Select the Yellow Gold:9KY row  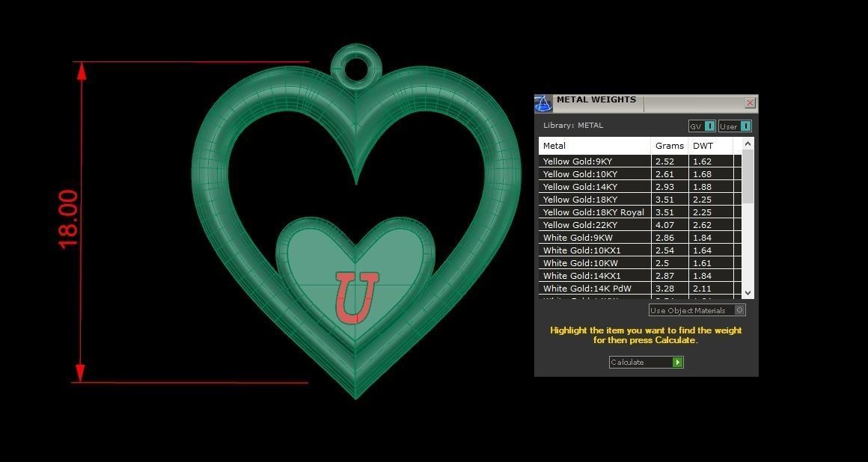(640, 161)
